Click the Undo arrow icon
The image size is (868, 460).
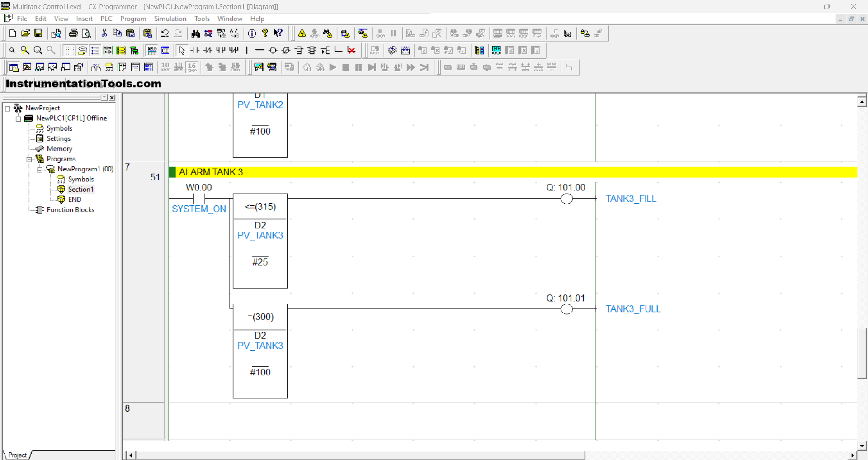pos(165,33)
